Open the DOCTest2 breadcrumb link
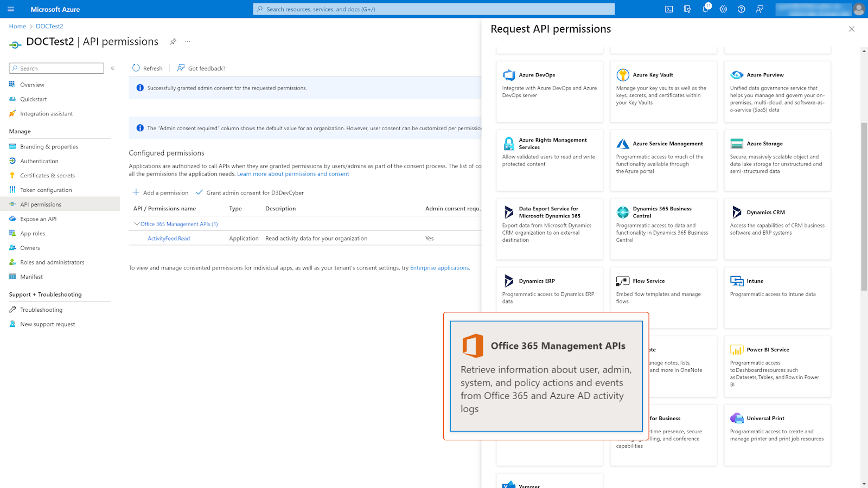Viewport: 868px width, 488px height. pos(49,26)
